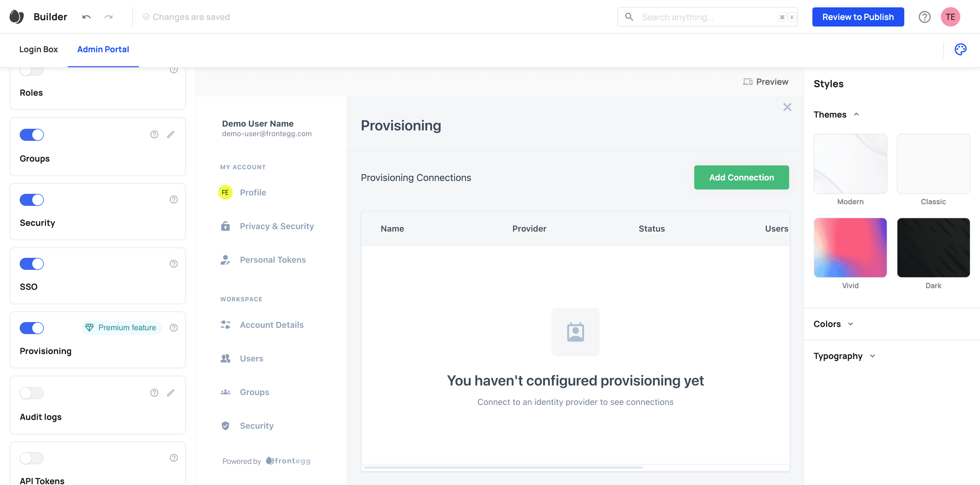Choose the Modern theme thumbnail
This screenshot has width=980, height=485.
(850, 163)
